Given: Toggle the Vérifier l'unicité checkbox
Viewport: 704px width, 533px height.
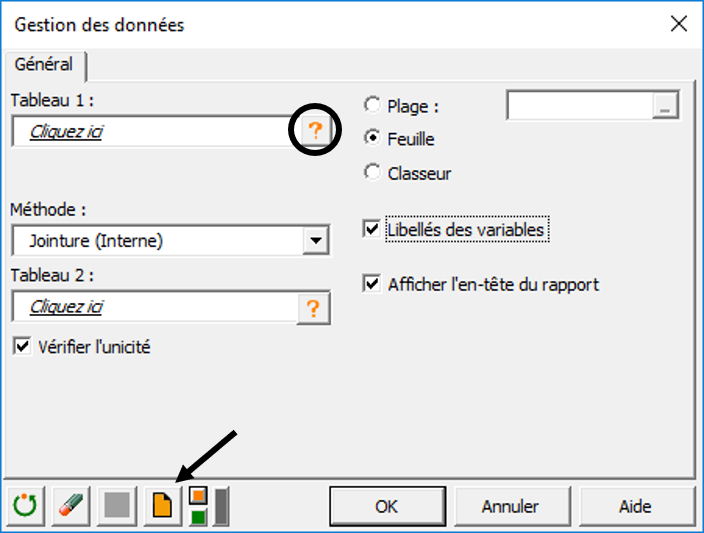Looking at the screenshot, I should pos(22,347).
